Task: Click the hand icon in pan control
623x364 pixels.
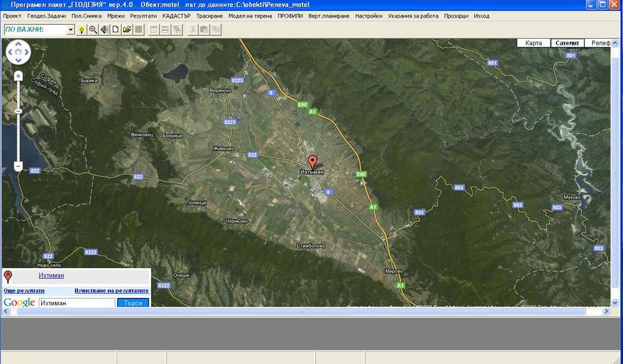Action: coord(18,52)
